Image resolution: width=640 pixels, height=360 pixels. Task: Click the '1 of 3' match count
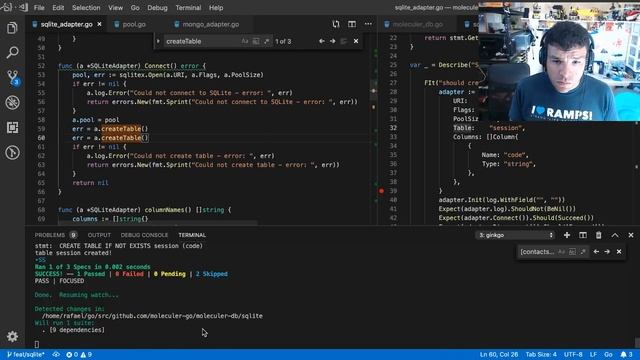click(283, 41)
